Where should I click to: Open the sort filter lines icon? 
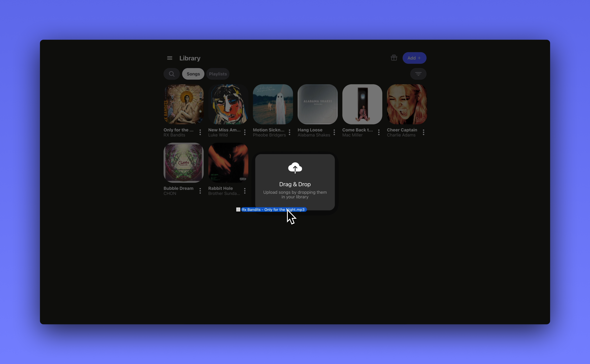418,74
